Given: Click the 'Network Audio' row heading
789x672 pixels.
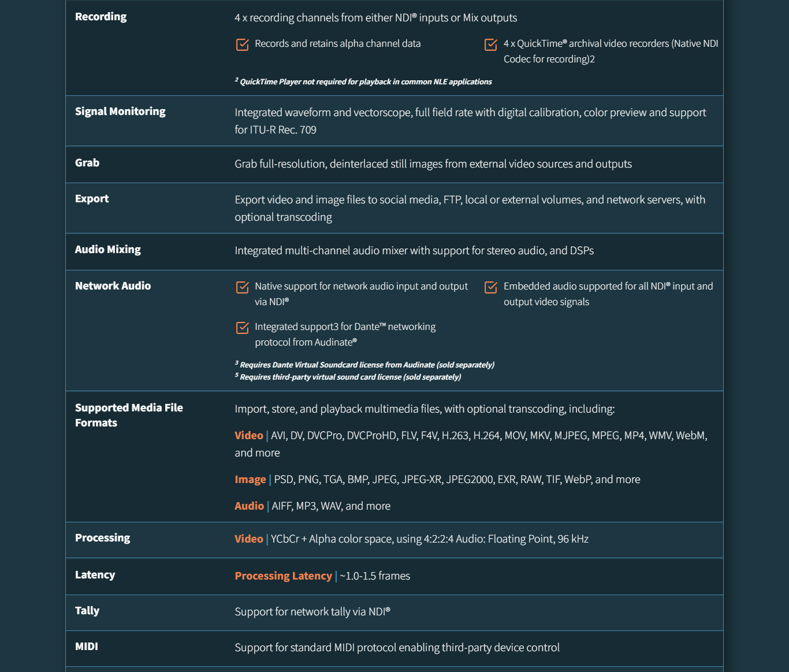Looking at the screenshot, I should 113,286.
